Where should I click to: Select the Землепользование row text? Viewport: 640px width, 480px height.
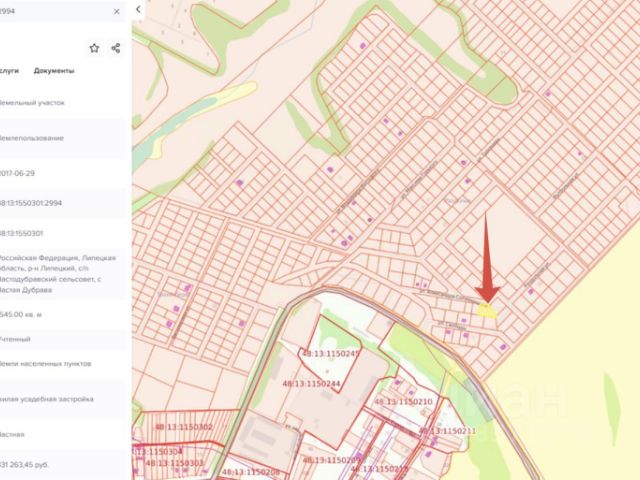click(32, 138)
